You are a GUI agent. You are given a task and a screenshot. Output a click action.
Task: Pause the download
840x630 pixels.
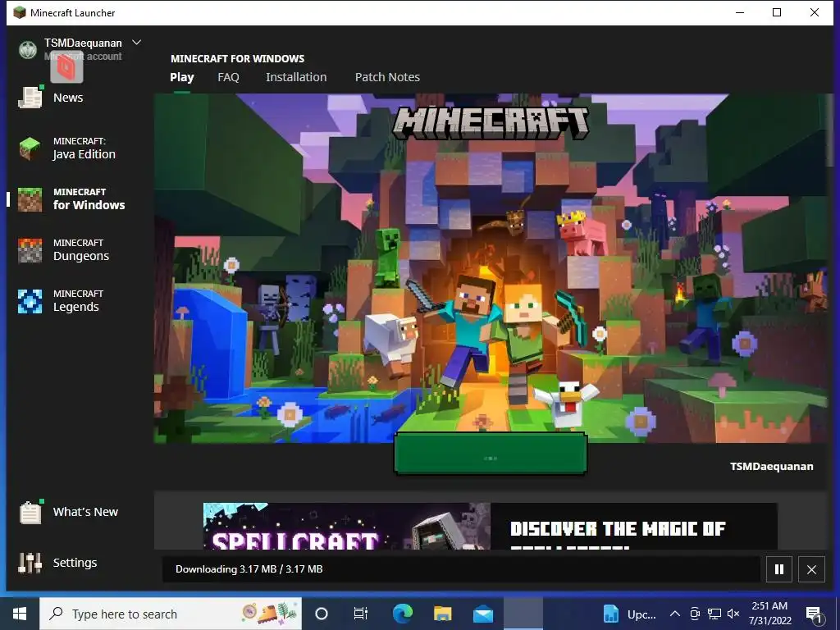tap(779, 569)
